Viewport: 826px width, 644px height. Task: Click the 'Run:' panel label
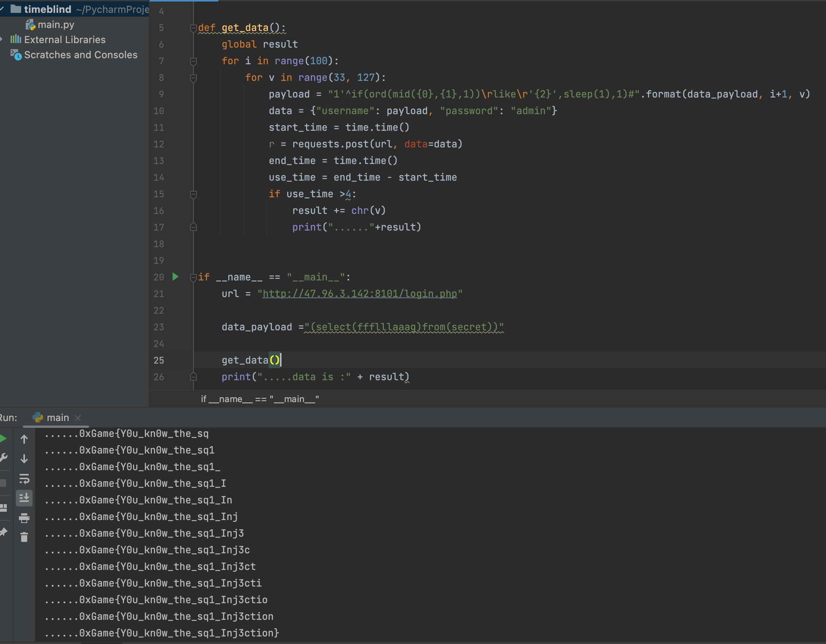(x=8, y=418)
